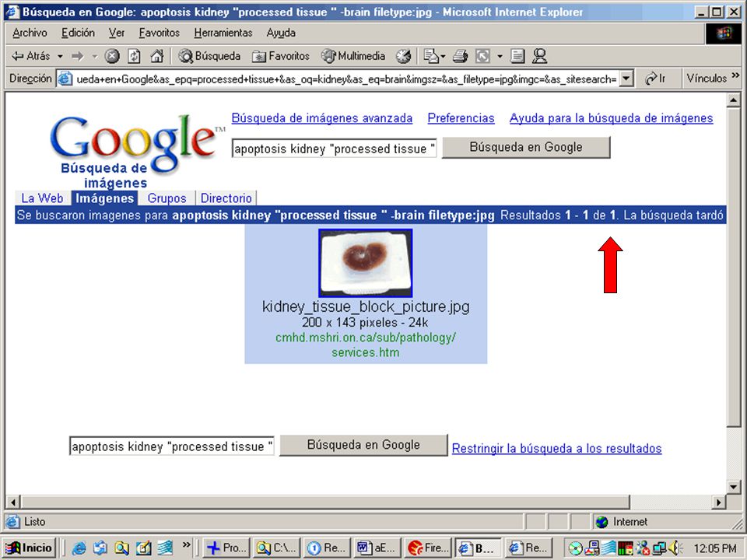Click the vertical scrollbar down arrow

[x=733, y=487]
